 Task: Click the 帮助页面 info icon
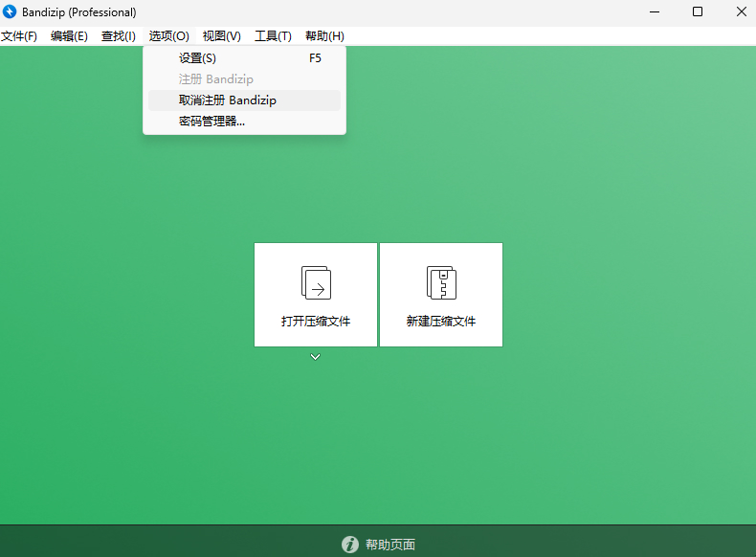350,545
